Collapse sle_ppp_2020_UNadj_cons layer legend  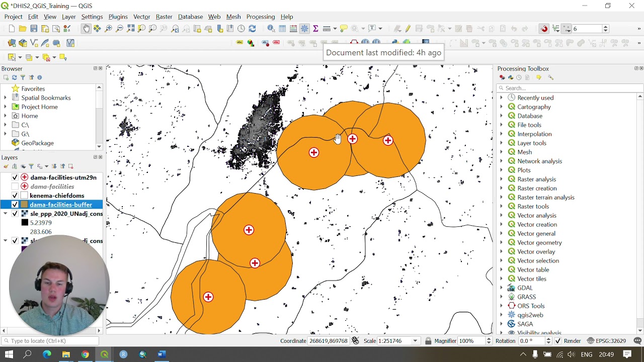coord(6,214)
